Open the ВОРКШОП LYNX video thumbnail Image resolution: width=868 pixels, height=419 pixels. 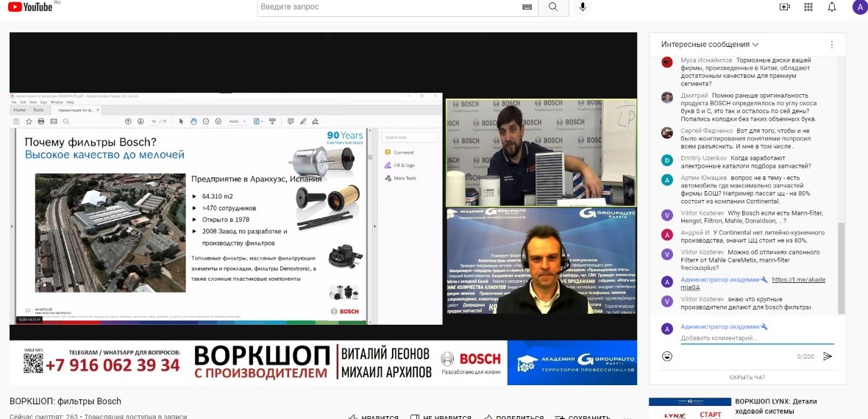pyautogui.click(x=690, y=408)
